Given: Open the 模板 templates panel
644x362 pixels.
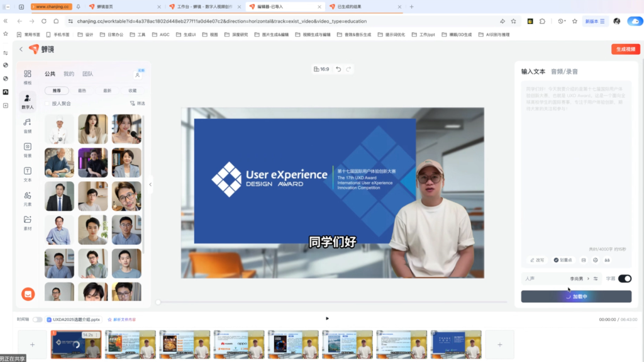Looking at the screenshot, I should pos(27,77).
